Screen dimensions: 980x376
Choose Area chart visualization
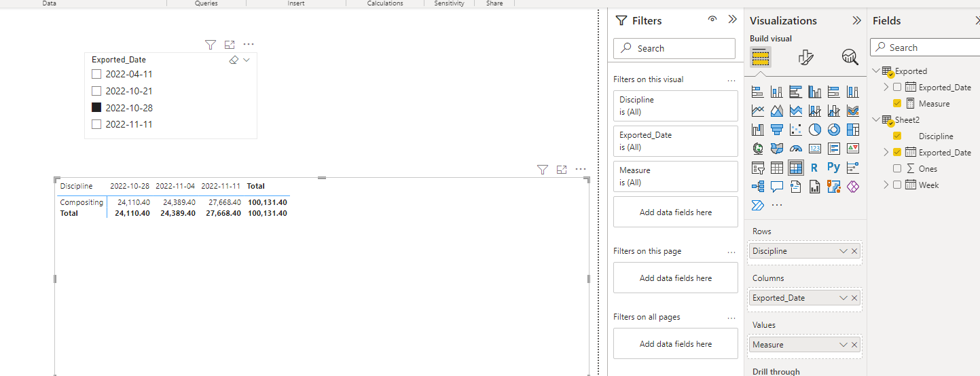pos(777,111)
